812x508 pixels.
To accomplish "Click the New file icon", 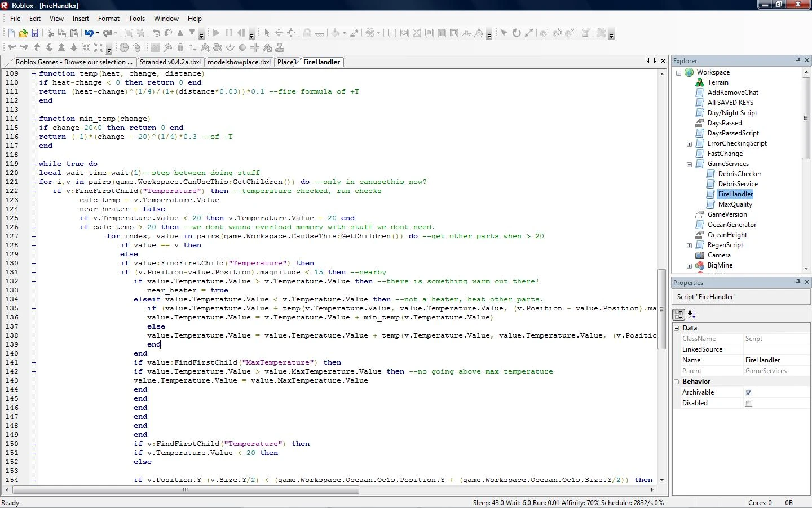I will tap(11, 33).
